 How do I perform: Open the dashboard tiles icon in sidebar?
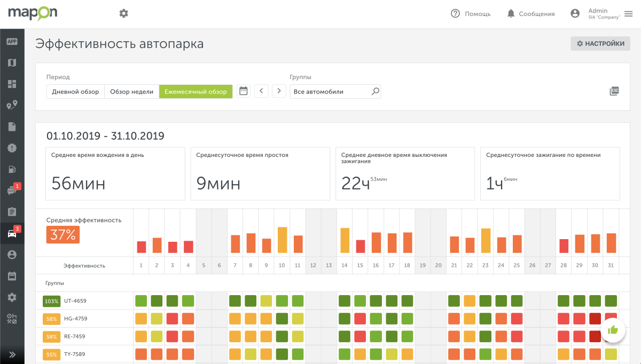click(12, 84)
